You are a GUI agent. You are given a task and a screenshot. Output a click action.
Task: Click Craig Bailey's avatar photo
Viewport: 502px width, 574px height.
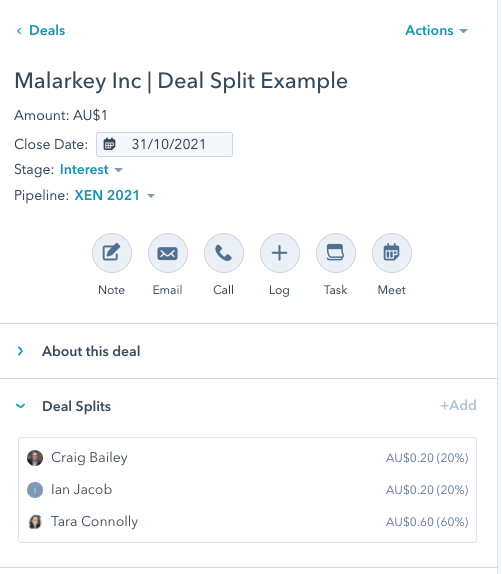(x=35, y=458)
